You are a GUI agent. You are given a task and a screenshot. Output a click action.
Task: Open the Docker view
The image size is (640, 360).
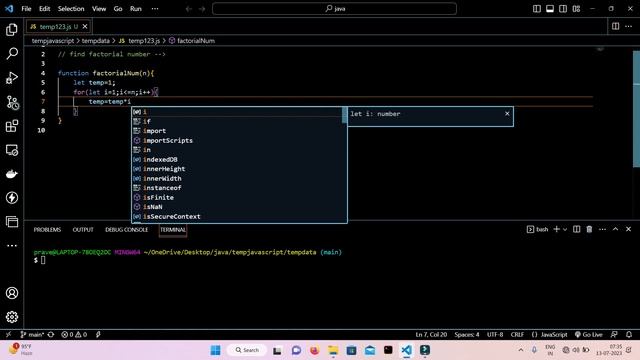(x=12, y=174)
